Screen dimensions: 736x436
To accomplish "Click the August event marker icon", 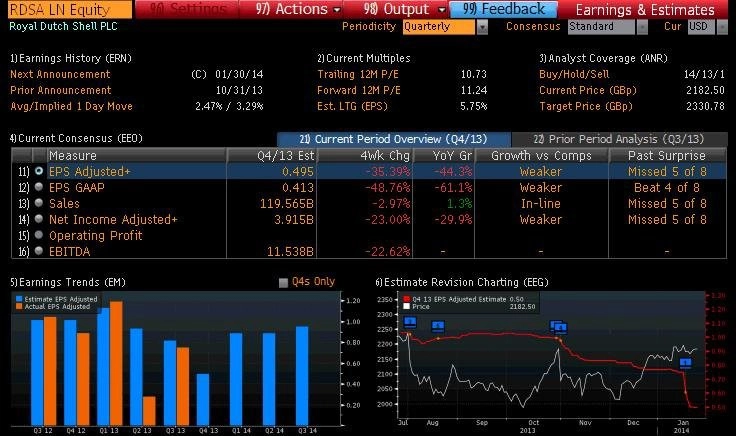I will coord(438,326).
